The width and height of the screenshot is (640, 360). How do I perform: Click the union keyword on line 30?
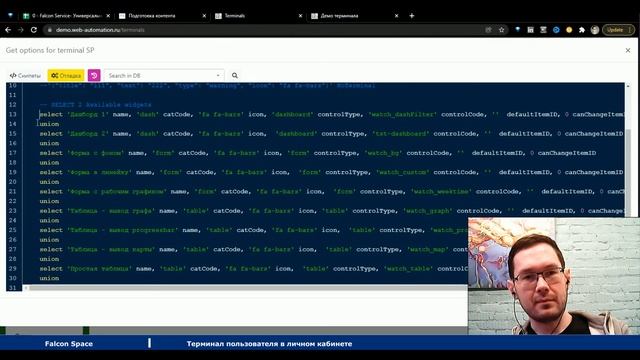[x=49, y=278]
